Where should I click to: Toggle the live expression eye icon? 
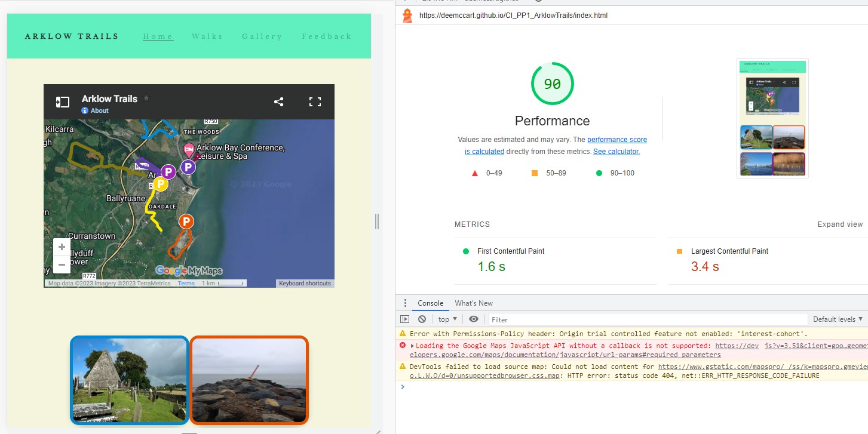[474, 319]
